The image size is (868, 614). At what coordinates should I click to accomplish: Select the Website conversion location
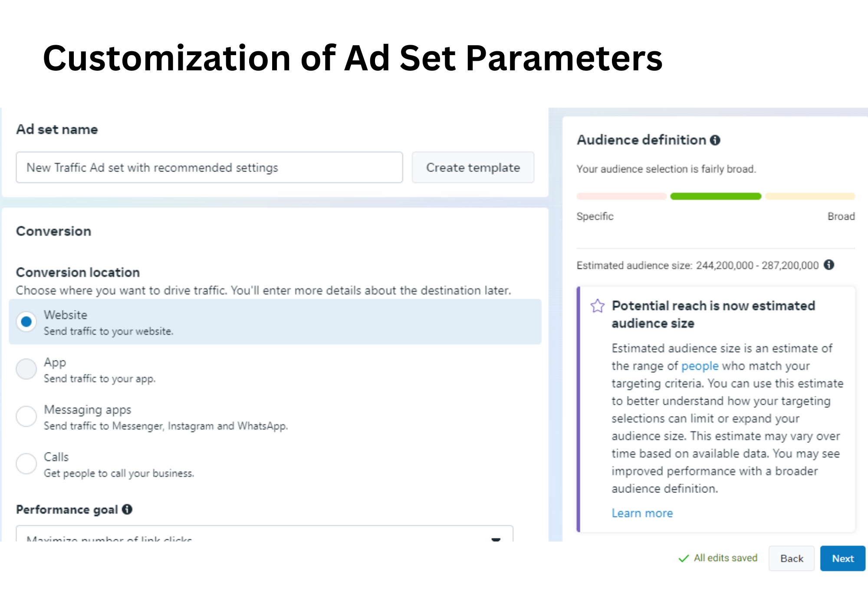pyautogui.click(x=26, y=322)
